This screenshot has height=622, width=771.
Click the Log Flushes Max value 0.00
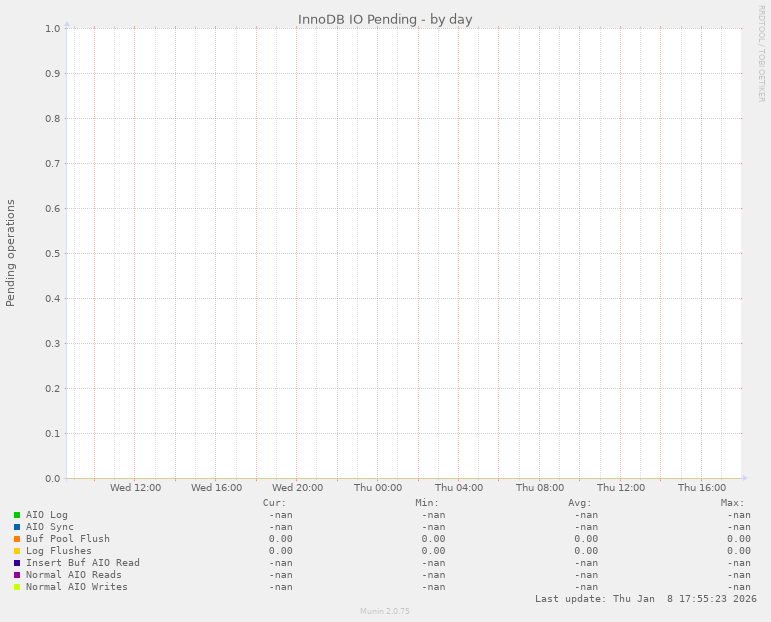(739, 551)
